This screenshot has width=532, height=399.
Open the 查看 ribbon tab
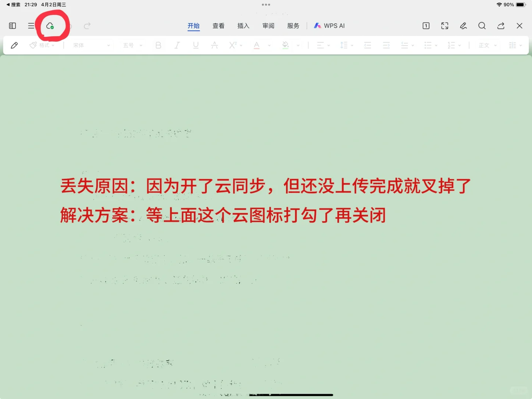pyautogui.click(x=218, y=26)
